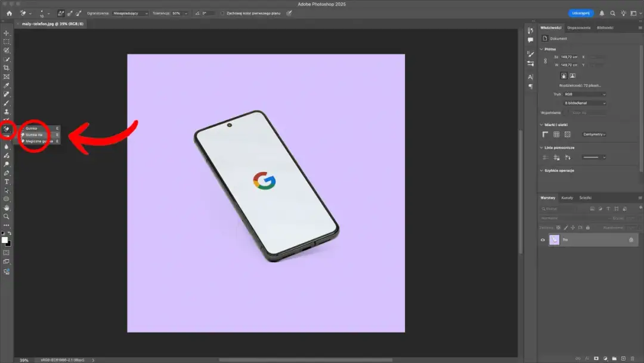Pick the Eyedropper tool

point(7,85)
